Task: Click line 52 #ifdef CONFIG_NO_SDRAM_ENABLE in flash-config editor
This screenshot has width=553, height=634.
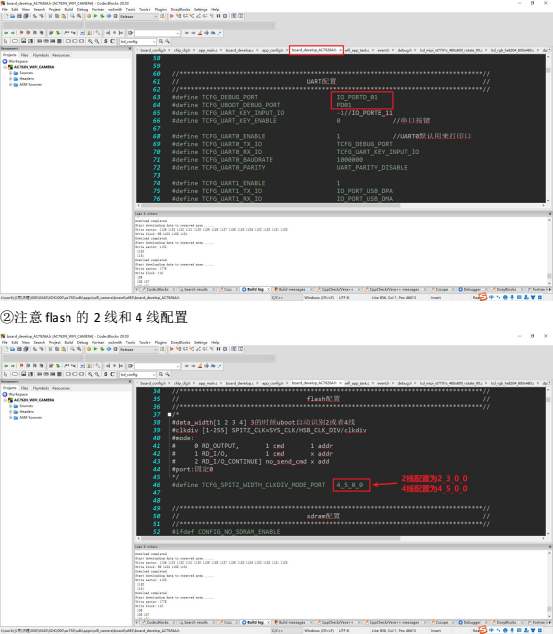Action: pos(226,532)
